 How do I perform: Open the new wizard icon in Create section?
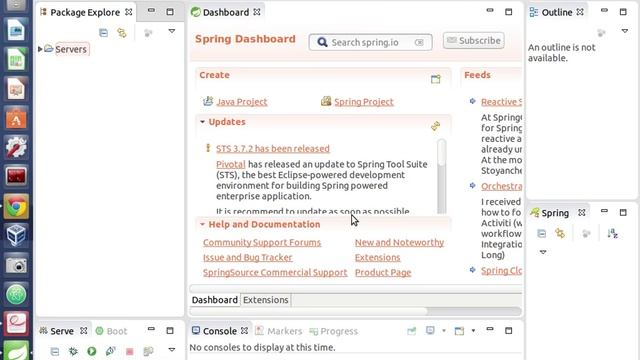[436, 79]
